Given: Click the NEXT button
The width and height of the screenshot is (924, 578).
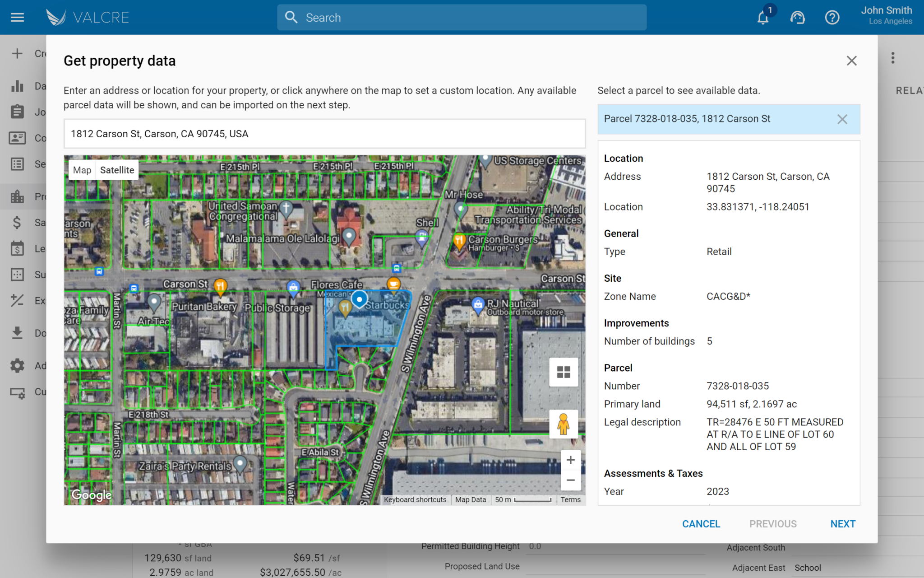Looking at the screenshot, I should click(x=842, y=524).
